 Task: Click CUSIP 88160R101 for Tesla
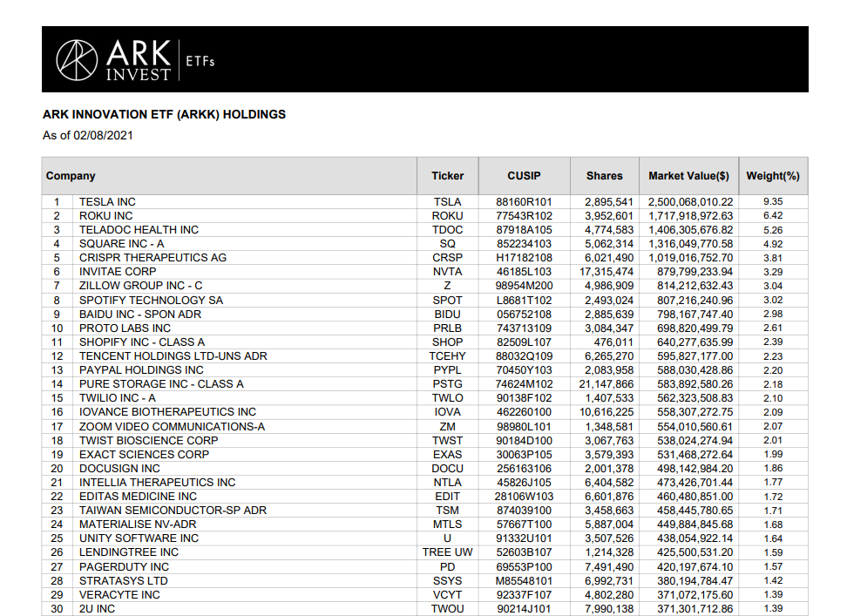[x=524, y=202]
